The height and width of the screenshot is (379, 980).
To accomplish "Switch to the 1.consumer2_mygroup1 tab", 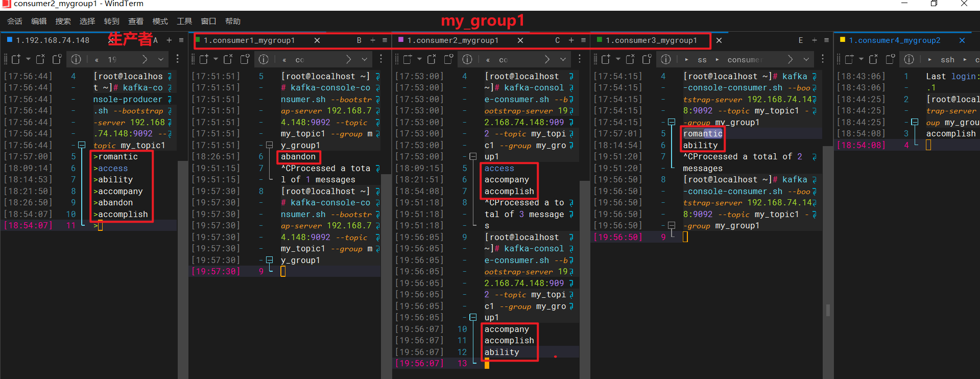I will tap(452, 40).
